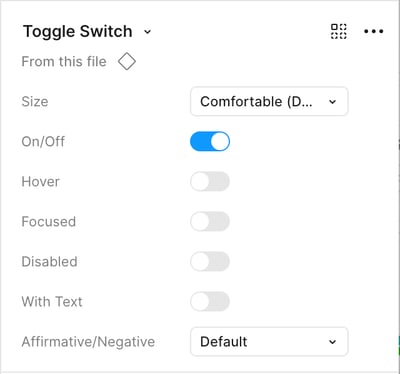Enable the Focused switch
This screenshot has height=374, width=400.
210,221
